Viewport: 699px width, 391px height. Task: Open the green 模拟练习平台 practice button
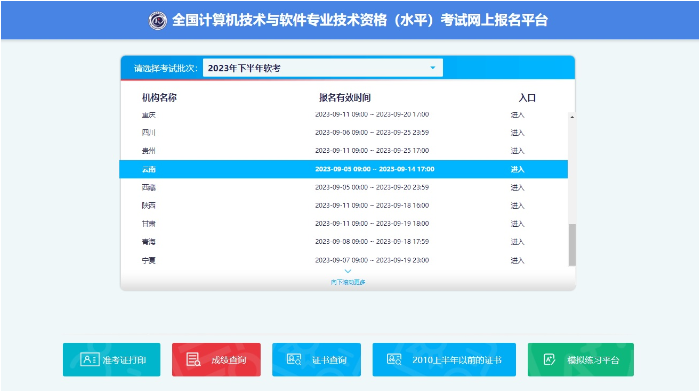pos(581,359)
